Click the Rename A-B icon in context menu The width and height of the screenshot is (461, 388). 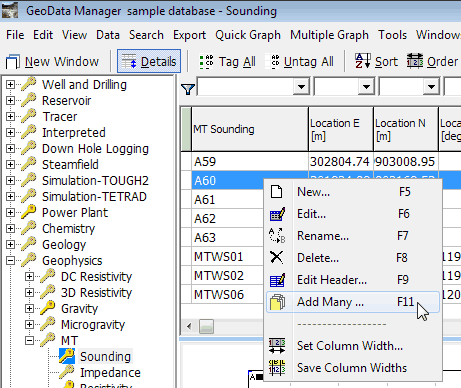click(x=277, y=236)
